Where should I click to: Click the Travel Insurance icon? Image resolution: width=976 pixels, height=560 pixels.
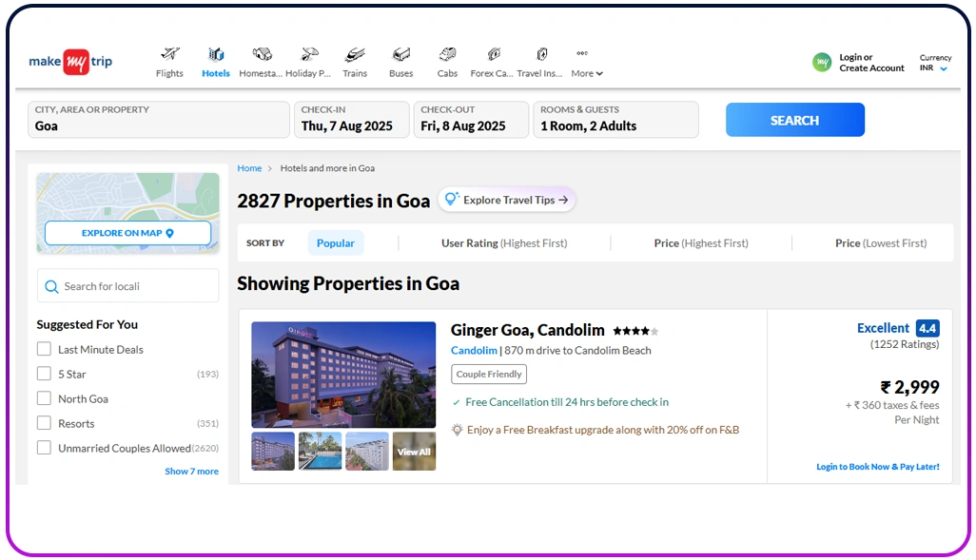click(540, 61)
